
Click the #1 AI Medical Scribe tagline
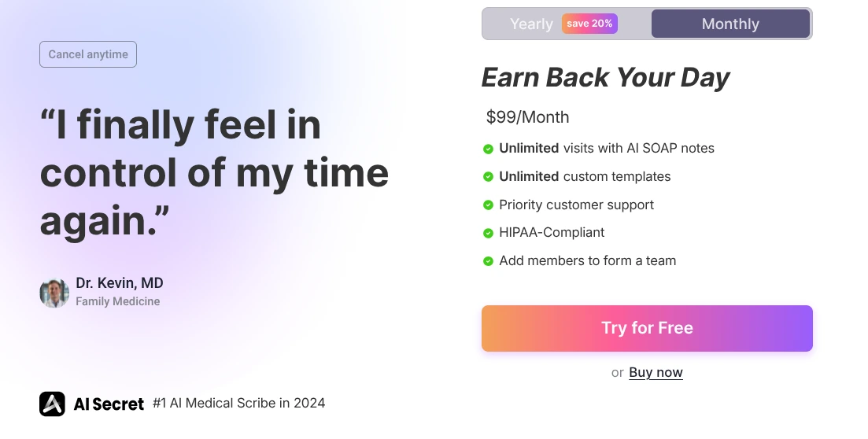point(238,403)
